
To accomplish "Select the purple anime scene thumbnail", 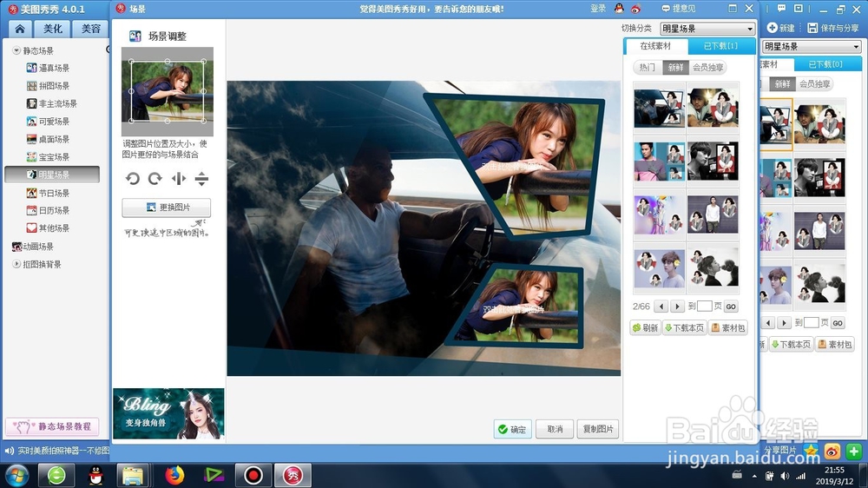I will (659, 214).
